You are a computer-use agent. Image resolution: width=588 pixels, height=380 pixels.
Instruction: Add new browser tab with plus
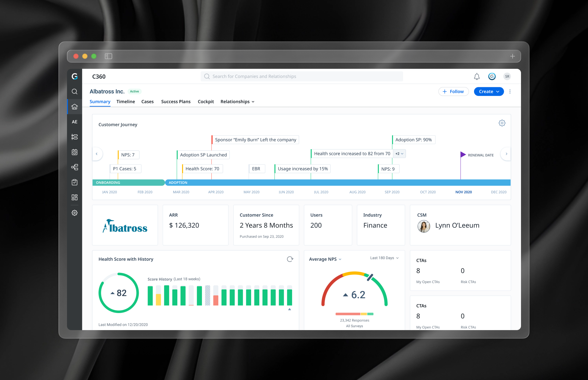[x=512, y=56]
